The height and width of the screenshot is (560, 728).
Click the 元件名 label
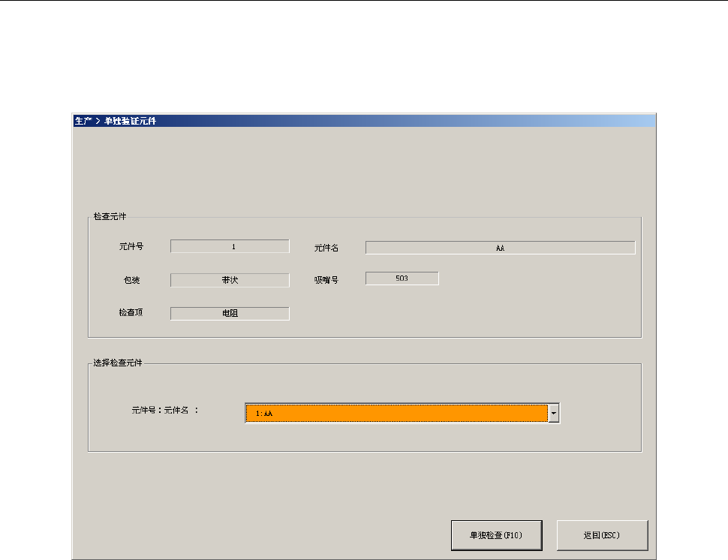coord(326,248)
